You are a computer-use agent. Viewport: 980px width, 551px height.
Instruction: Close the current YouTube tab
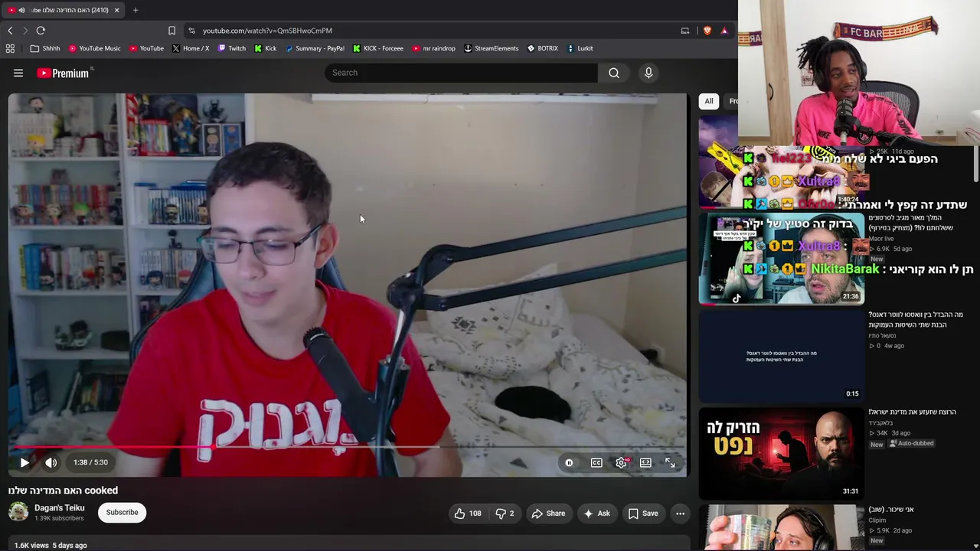click(x=116, y=10)
